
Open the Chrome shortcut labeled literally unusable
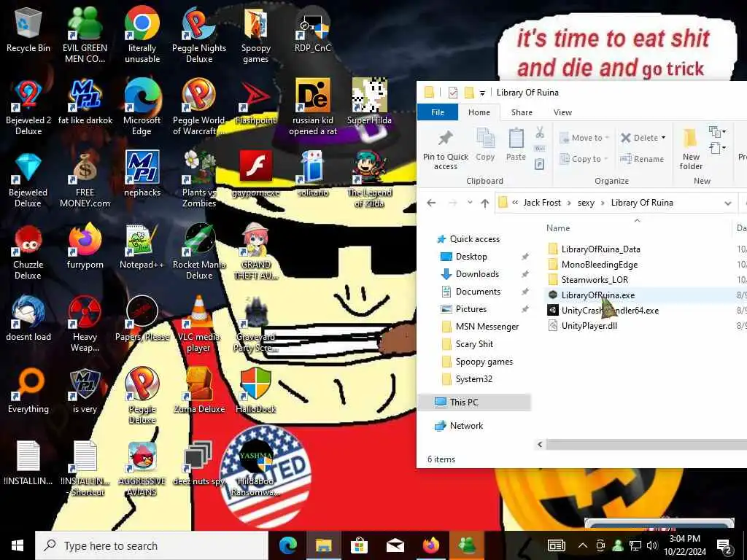[142, 35]
